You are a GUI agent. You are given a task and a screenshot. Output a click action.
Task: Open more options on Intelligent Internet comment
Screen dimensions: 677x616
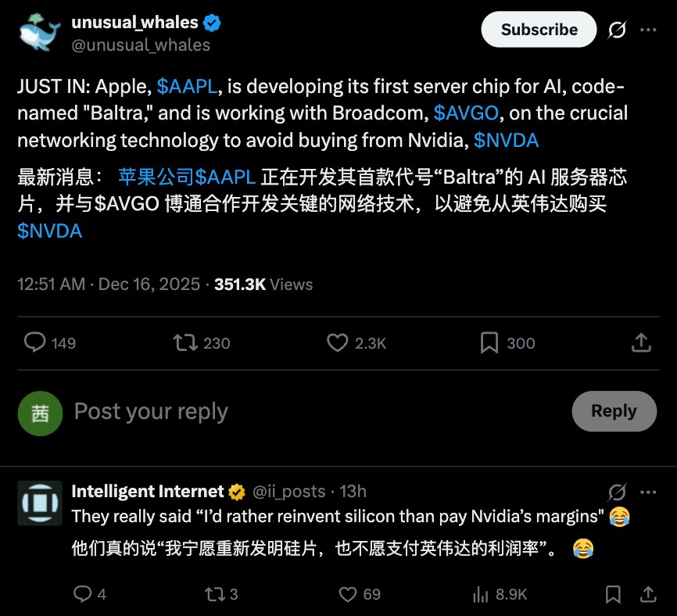click(x=648, y=492)
